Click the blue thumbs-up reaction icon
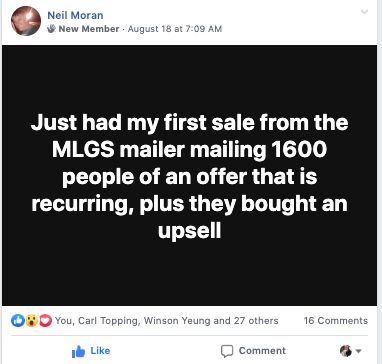 (x=18, y=321)
